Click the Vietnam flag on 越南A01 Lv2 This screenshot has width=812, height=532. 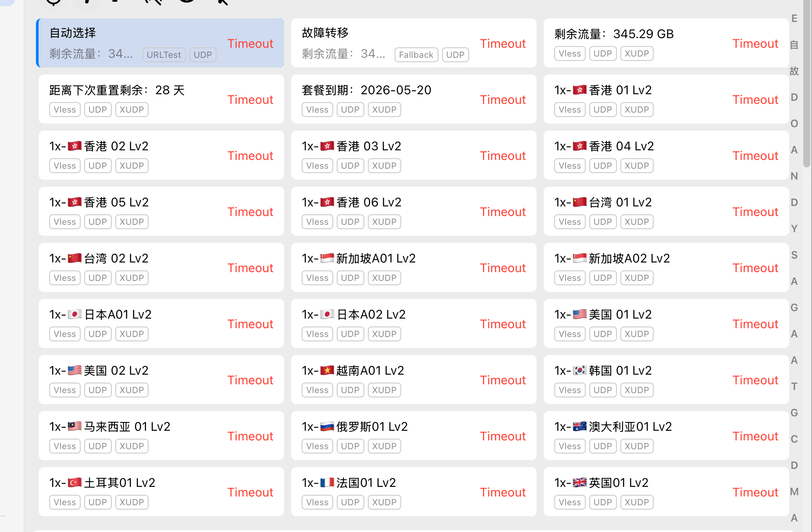pyautogui.click(x=327, y=370)
